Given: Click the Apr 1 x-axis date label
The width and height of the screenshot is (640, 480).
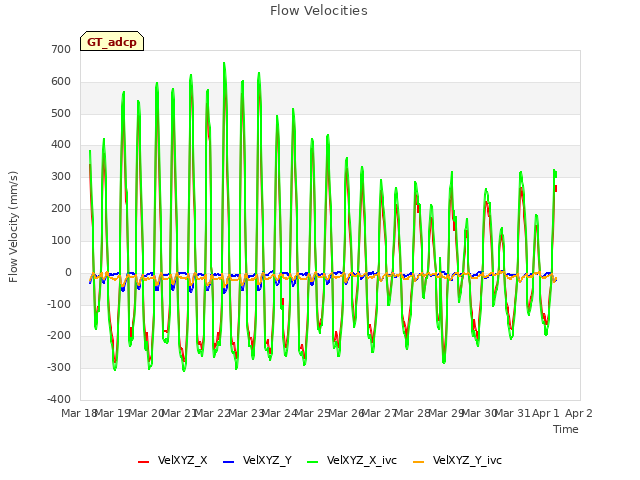Looking at the screenshot, I should 546,413.
